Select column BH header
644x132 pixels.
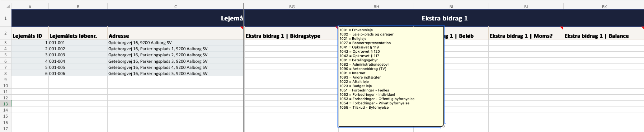pos(376,6)
